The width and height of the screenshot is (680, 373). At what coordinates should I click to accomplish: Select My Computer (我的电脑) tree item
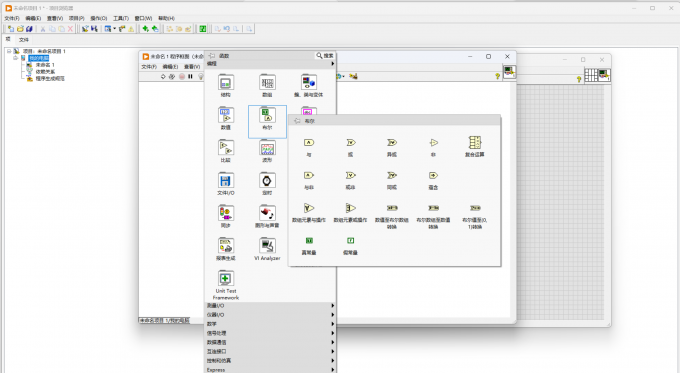tap(39, 58)
